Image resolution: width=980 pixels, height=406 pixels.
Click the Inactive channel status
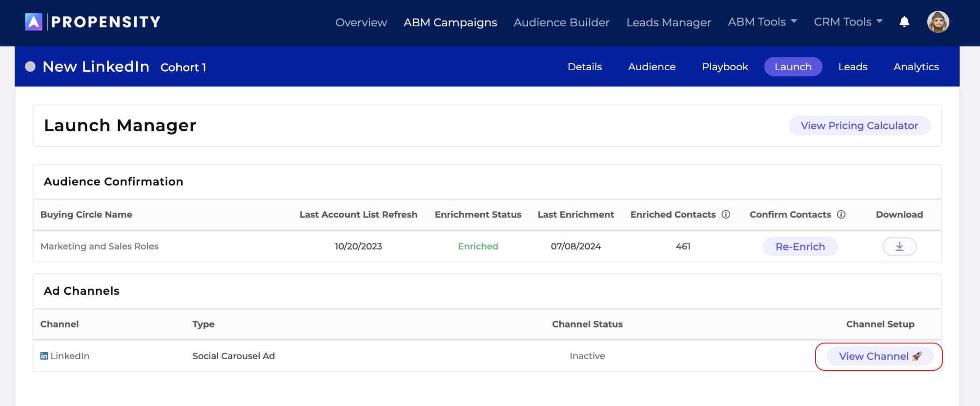587,356
